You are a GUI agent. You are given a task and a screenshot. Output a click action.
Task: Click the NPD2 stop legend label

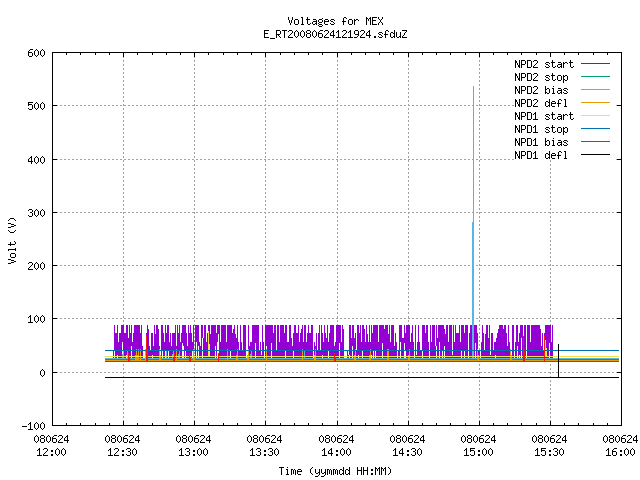click(x=541, y=77)
